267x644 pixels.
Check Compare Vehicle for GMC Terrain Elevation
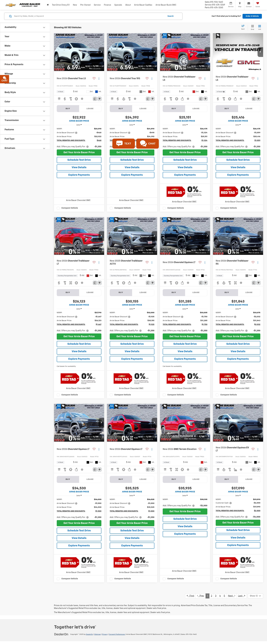click(164, 578)
